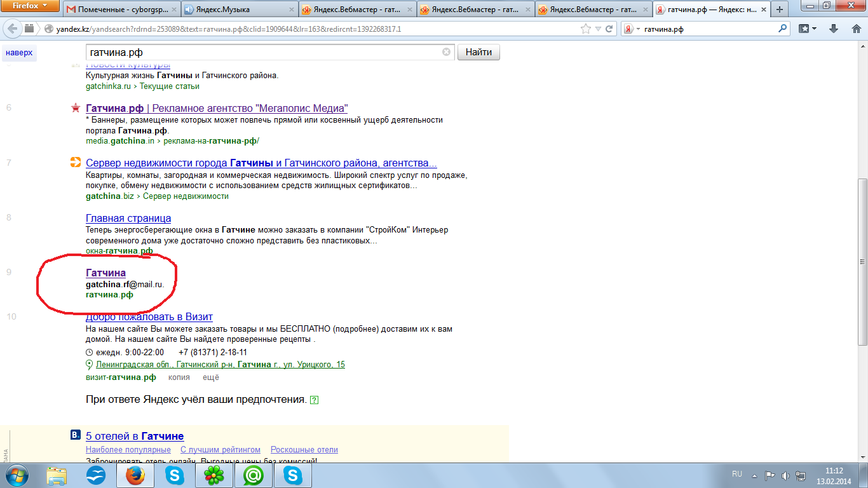The height and width of the screenshot is (488, 868).
Task: Go to the Firefox home page icon
Action: 855,29
